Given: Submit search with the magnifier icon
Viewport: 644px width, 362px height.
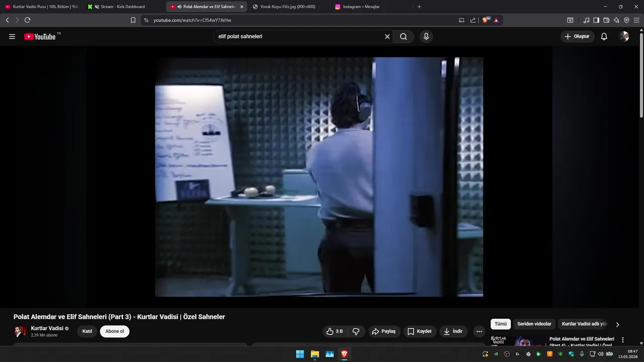Looking at the screenshot, I should pos(404,37).
